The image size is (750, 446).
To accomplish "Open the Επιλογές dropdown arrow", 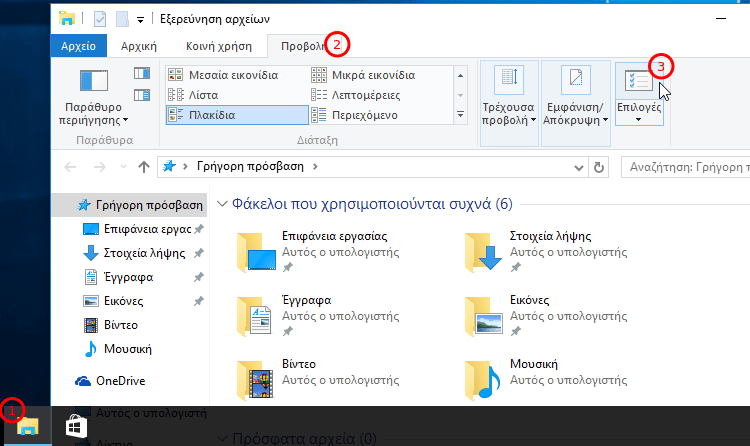I will tap(639, 120).
